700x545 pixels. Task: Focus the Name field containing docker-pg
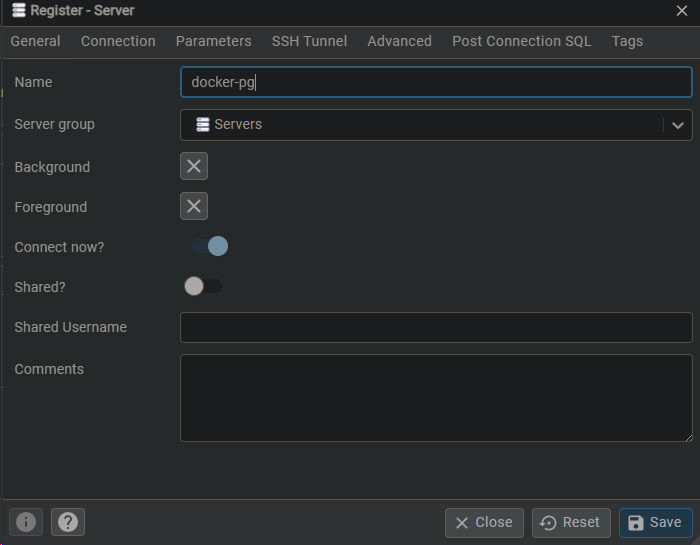coord(435,82)
